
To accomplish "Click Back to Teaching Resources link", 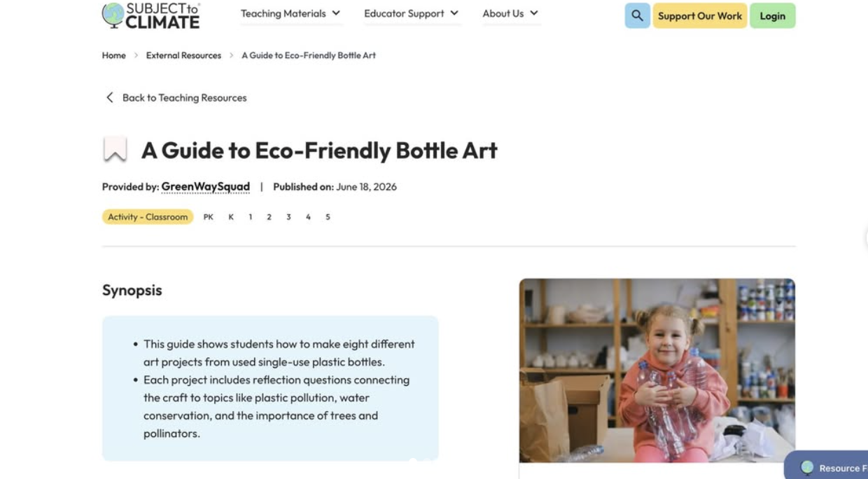I will [185, 97].
